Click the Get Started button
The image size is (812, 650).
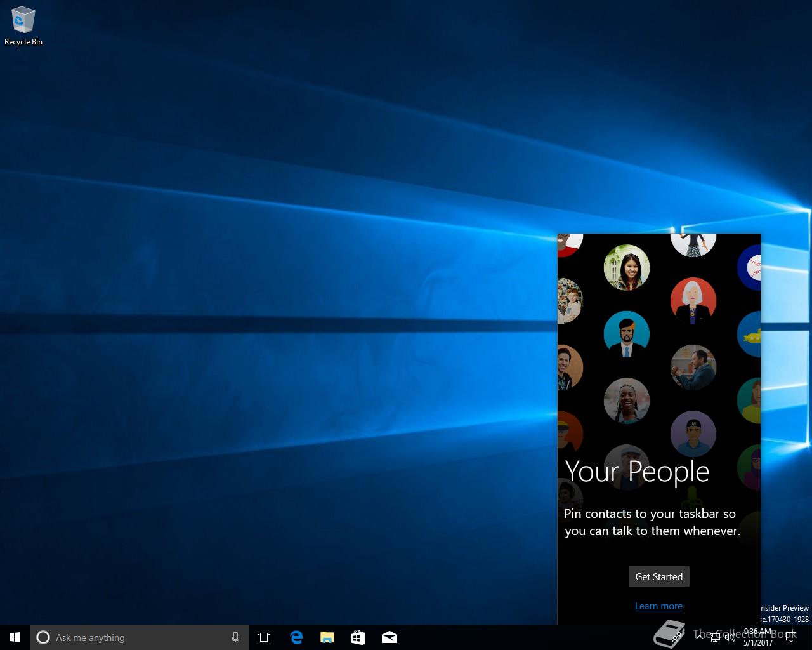(x=658, y=576)
